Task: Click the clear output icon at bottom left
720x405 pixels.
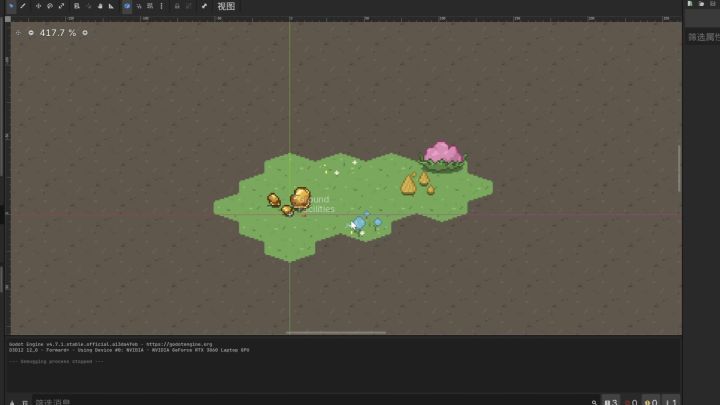Action: point(12,402)
